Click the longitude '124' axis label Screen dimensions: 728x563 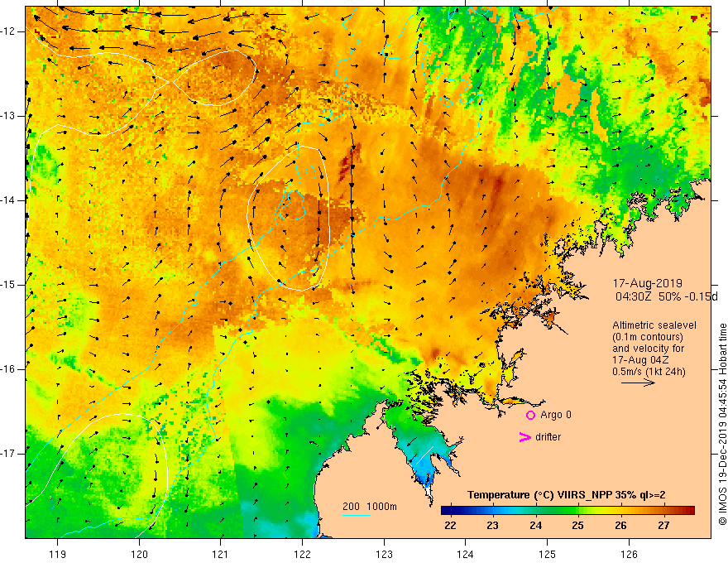coord(465,554)
